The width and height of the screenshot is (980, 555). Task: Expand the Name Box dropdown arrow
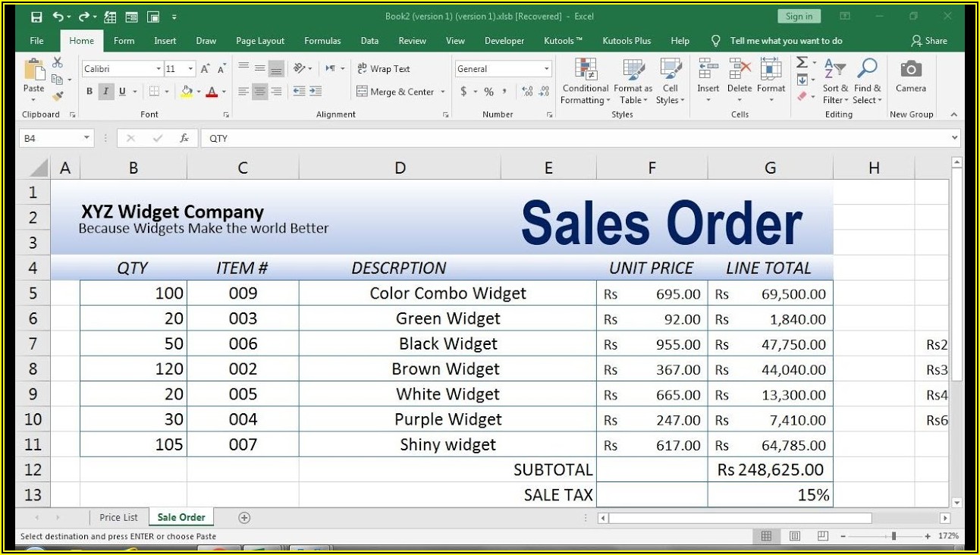point(86,138)
